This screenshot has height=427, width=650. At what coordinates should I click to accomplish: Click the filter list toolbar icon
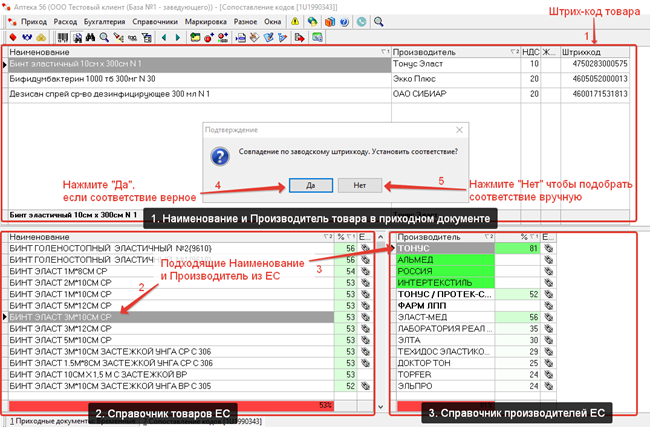coord(146,38)
